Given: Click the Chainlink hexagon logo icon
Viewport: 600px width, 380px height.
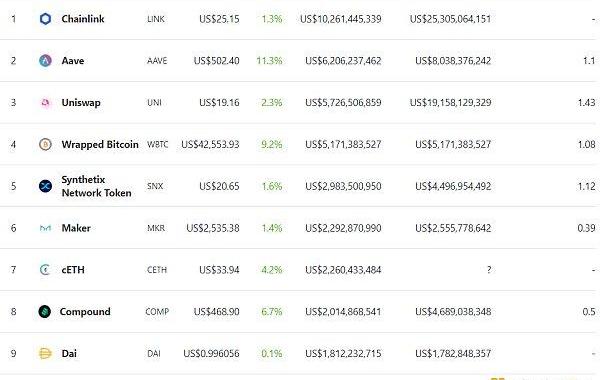Looking at the screenshot, I should click(45, 19).
